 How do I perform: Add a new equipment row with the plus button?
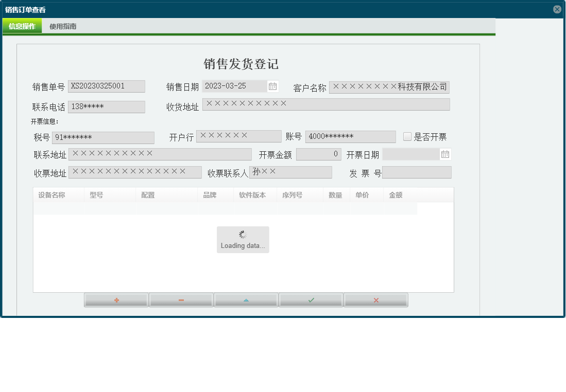coord(116,299)
